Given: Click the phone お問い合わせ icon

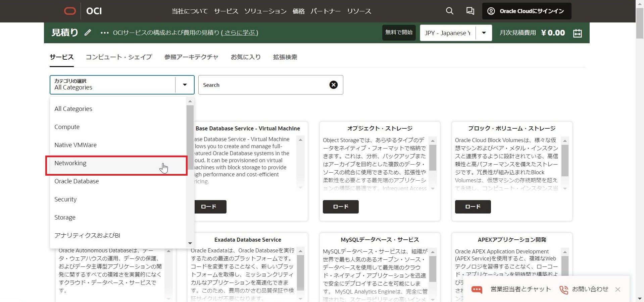Looking at the screenshot, I should pos(564,290).
